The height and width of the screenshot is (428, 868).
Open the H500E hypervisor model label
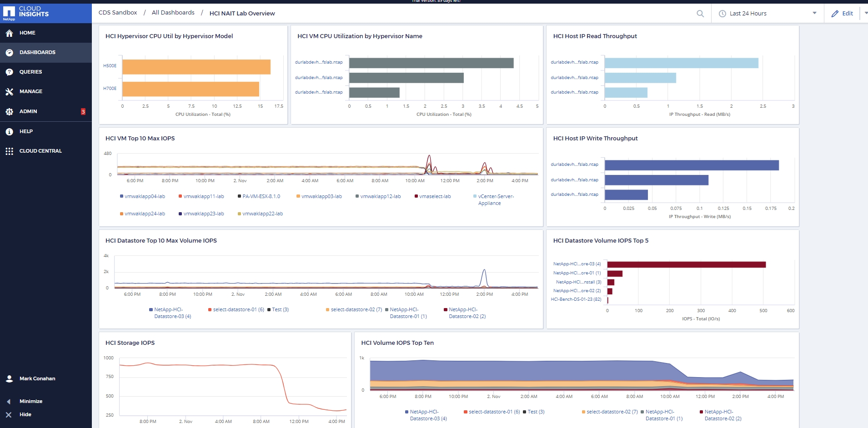(110, 66)
